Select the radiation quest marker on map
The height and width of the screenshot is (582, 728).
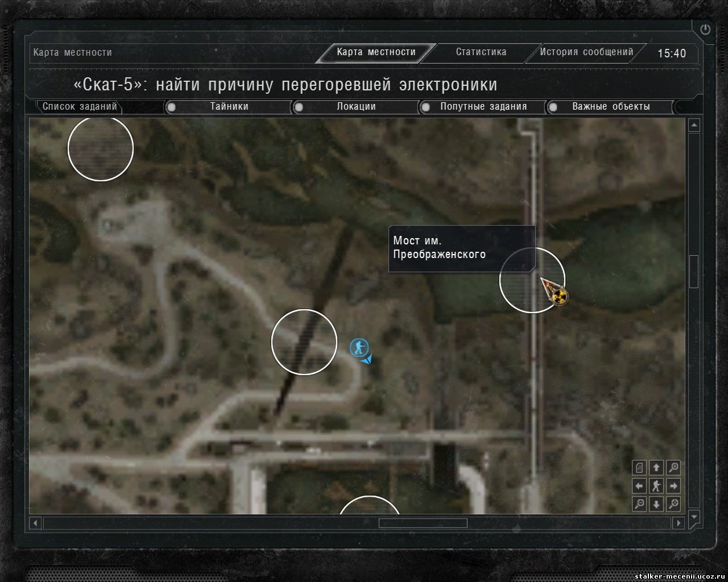(560, 296)
